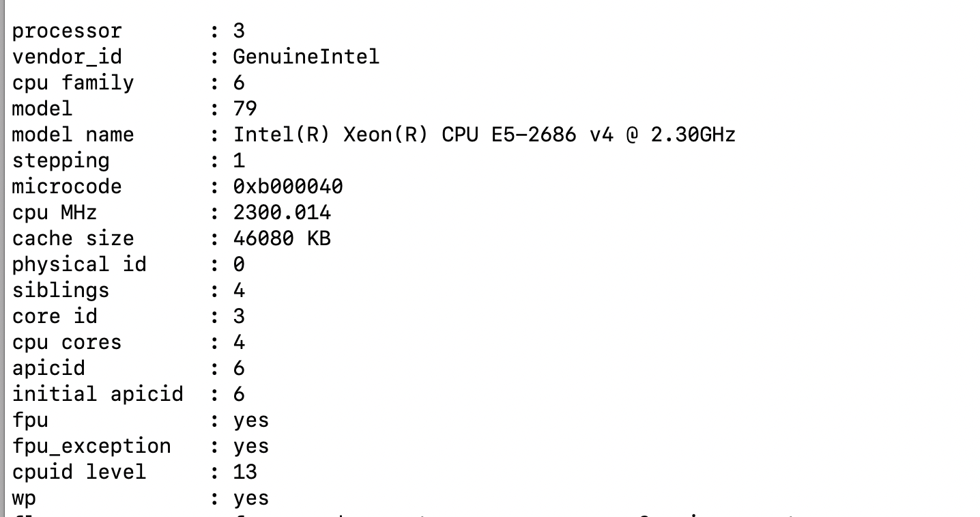Image resolution: width=980 pixels, height=517 pixels.
Task: Click the 'wp' label text
Action: 24,499
